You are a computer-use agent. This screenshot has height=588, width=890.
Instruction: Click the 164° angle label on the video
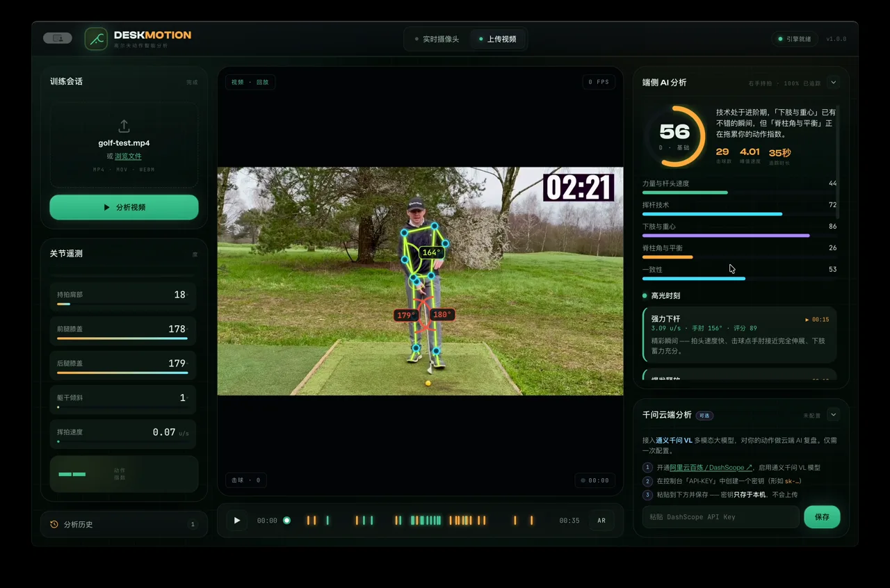(x=432, y=252)
